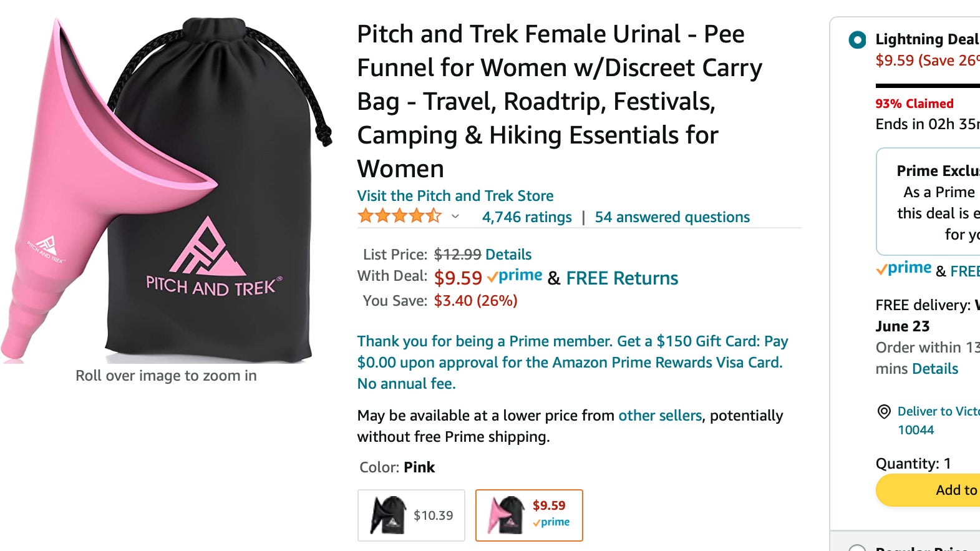Open 54 answered questions
This screenshot has width=980, height=551.
tap(672, 217)
